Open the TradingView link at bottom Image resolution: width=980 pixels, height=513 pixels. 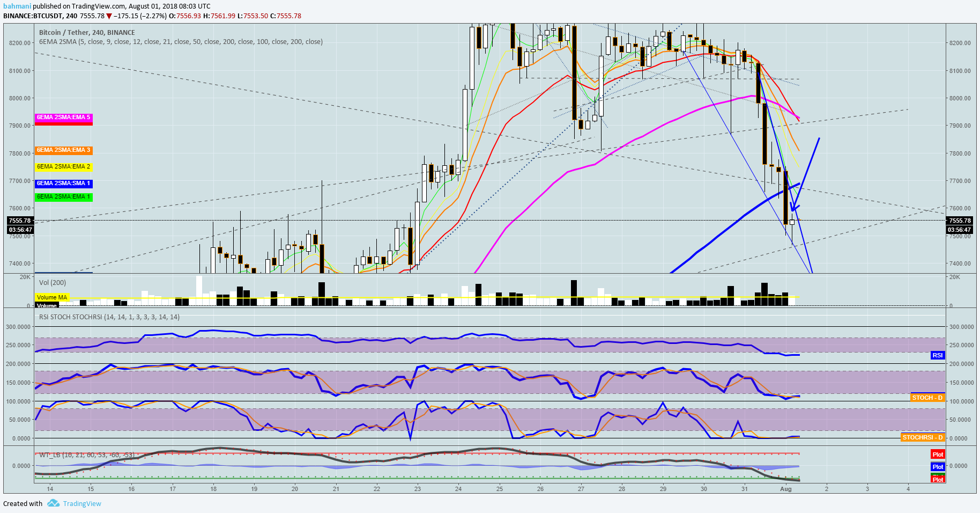point(82,504)
